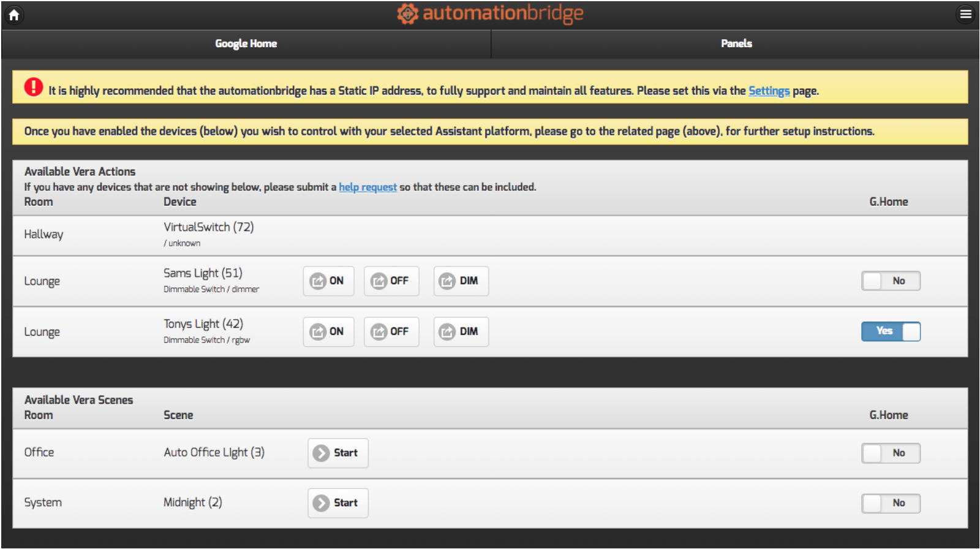This screenshot has height=549, width=980.
Task: Open the hamburger menu icon
Action: coord(965,14)
